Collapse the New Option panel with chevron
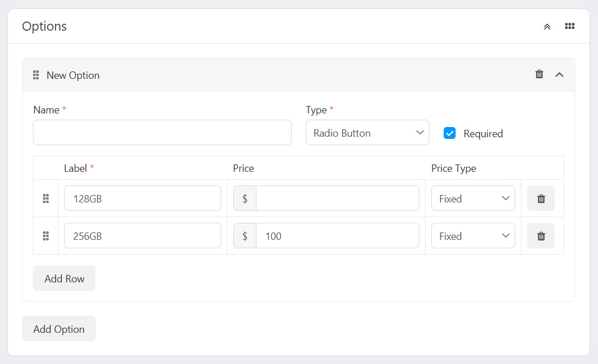This screenshot has height=364, width=598. coord(559,75)
